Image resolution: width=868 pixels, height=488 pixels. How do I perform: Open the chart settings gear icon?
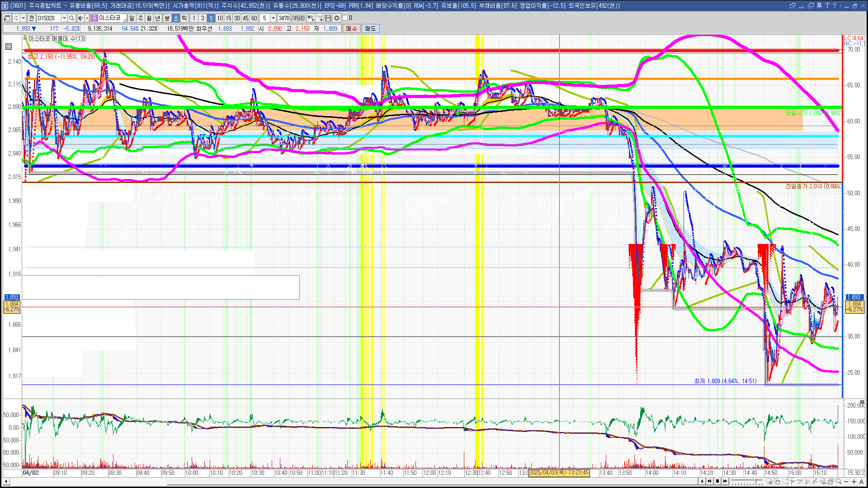(x=337, y=18)
